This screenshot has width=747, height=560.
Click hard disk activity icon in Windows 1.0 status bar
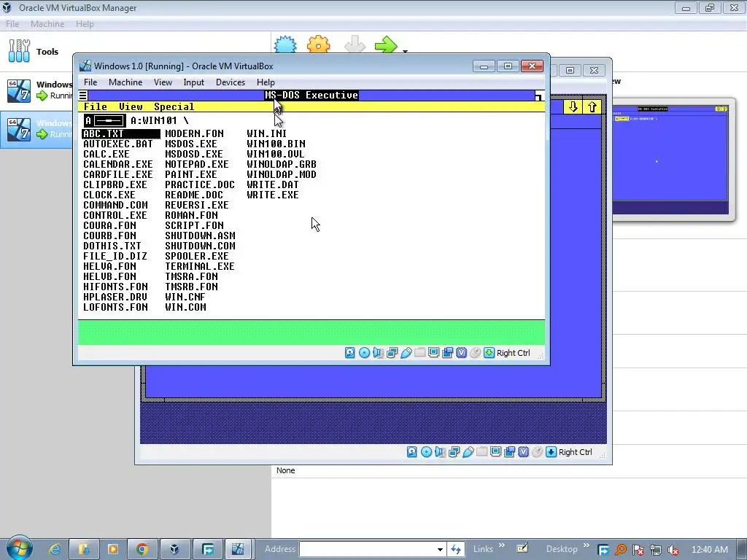(x=349, y=353)
